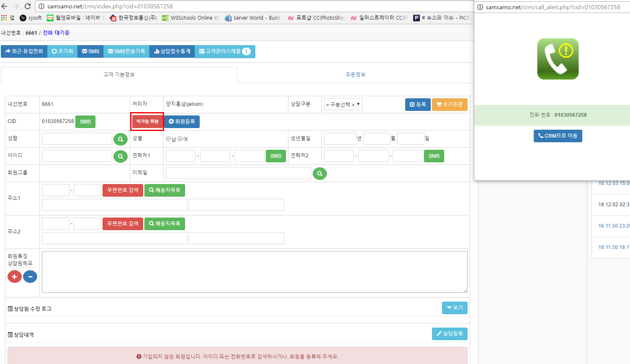Click the green phone alert icon
630x364 pixels.
click(558, 59)
